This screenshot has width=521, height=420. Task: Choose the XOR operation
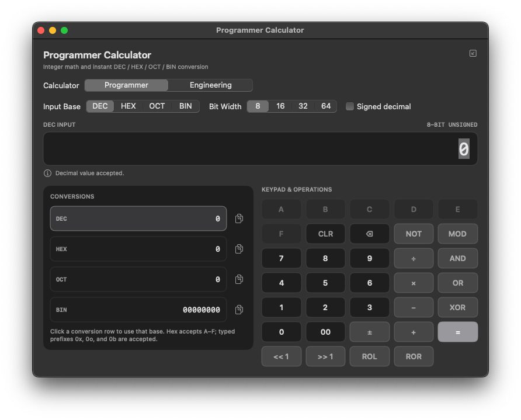click(457, 307)
